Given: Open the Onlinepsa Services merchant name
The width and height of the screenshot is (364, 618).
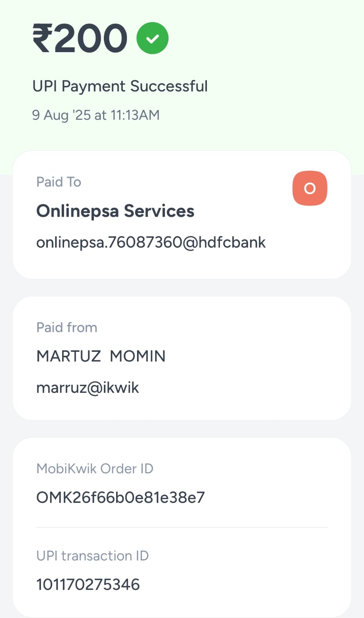Looking at the screenshot, I should (115, 211).
